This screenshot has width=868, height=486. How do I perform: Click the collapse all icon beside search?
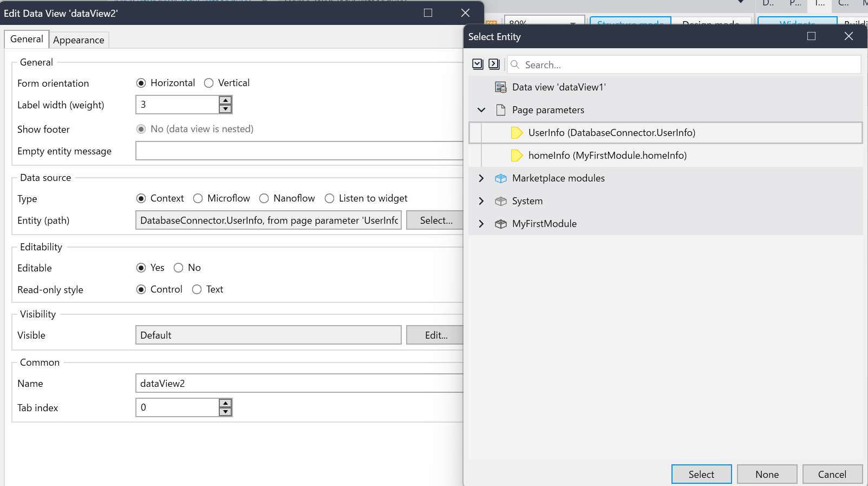[494, 64]
